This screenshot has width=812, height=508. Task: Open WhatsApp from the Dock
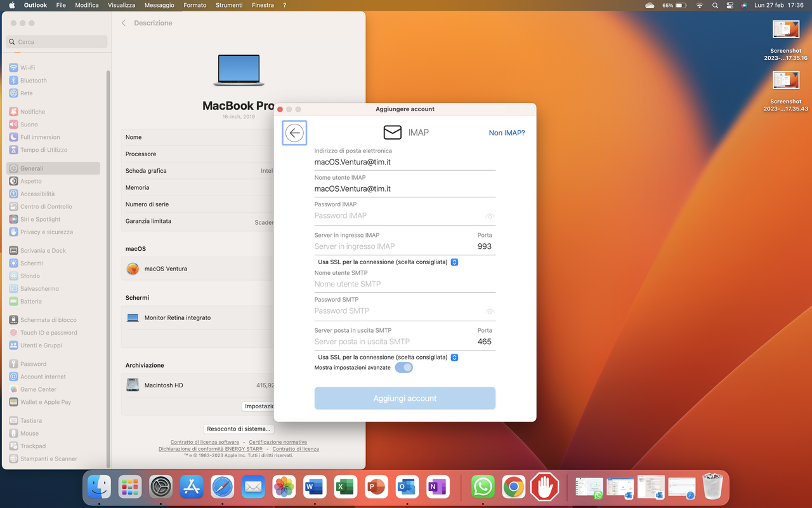pyautogui.click(x=483, y=487)
